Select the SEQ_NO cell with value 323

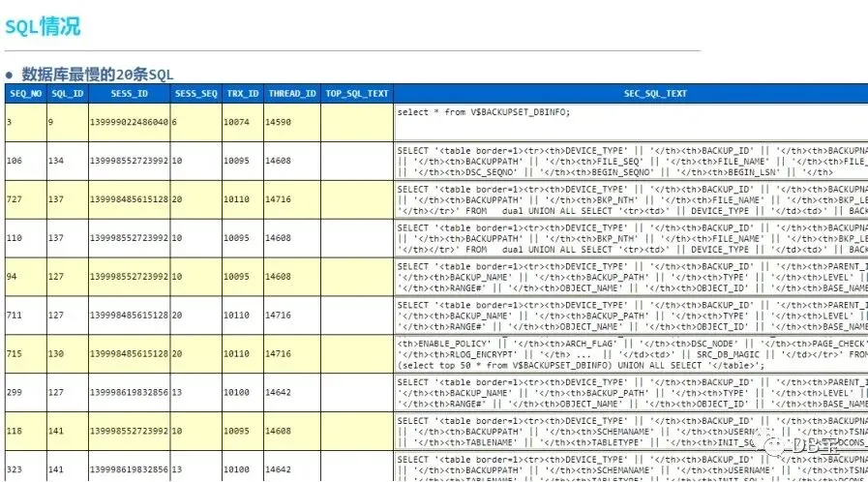[26, 467]
